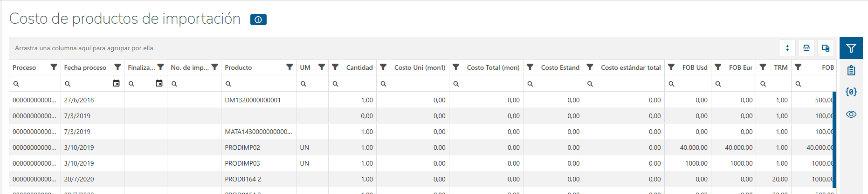Click the DM1320000000001 product cell

click(x=253, y=100)
